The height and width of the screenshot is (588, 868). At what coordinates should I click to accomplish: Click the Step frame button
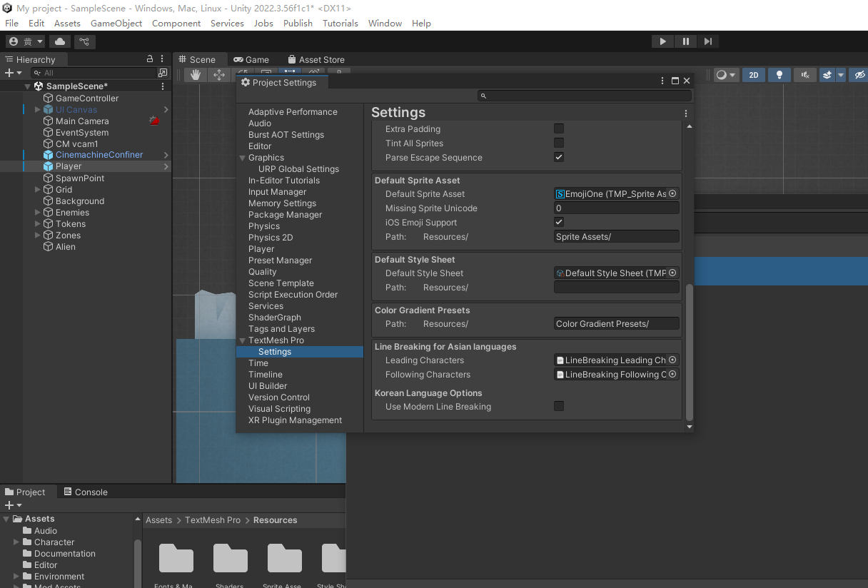[x=707, y=41]
